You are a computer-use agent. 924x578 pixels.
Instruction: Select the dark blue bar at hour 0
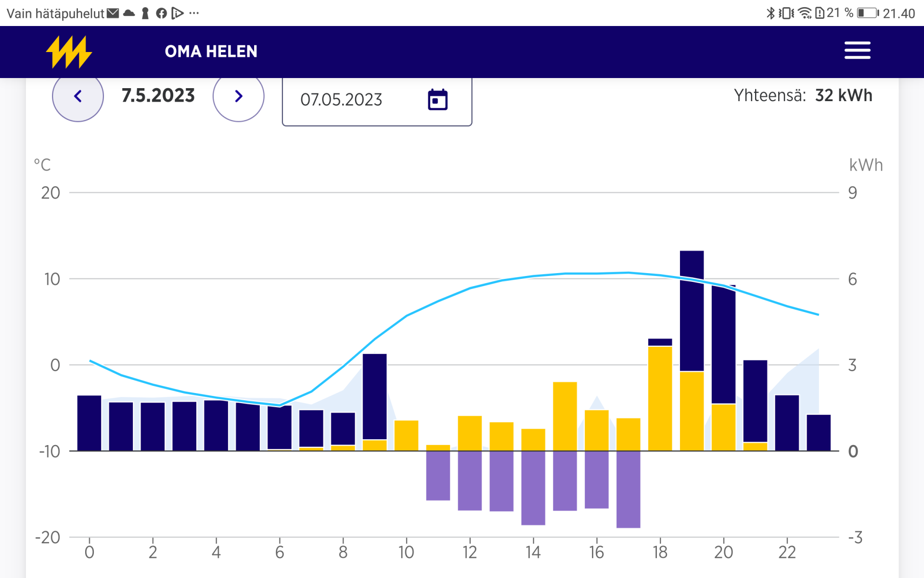(89, 423)
